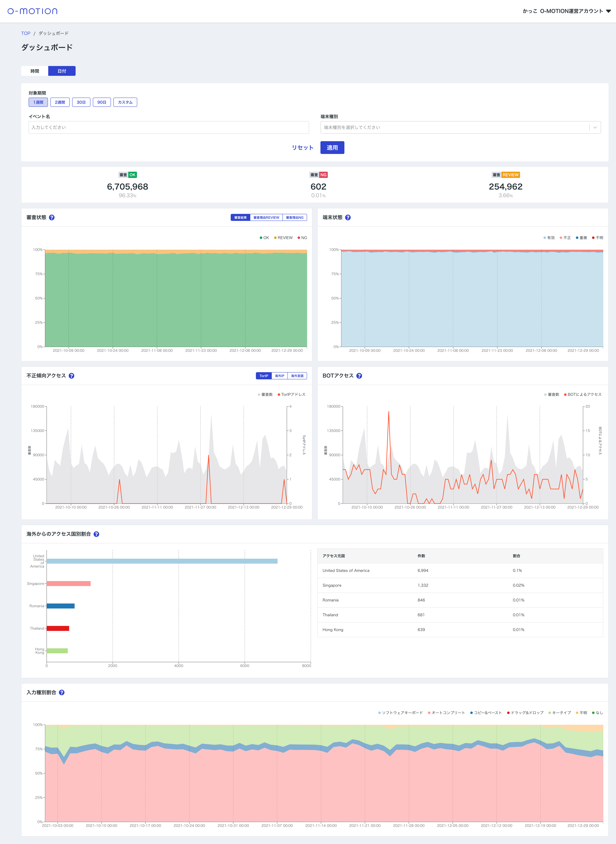This screenshot has width=616, height=844.
Task: Switch to the 時間 tab
Action: (35, 71)
